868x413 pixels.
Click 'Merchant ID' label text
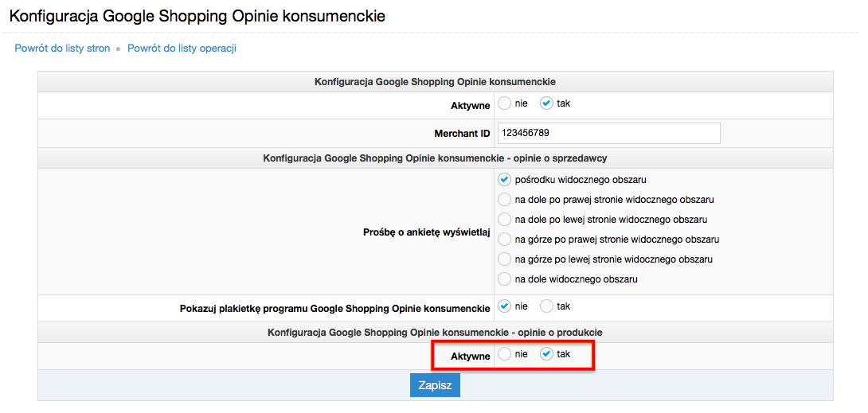click(x=462, y=134)
